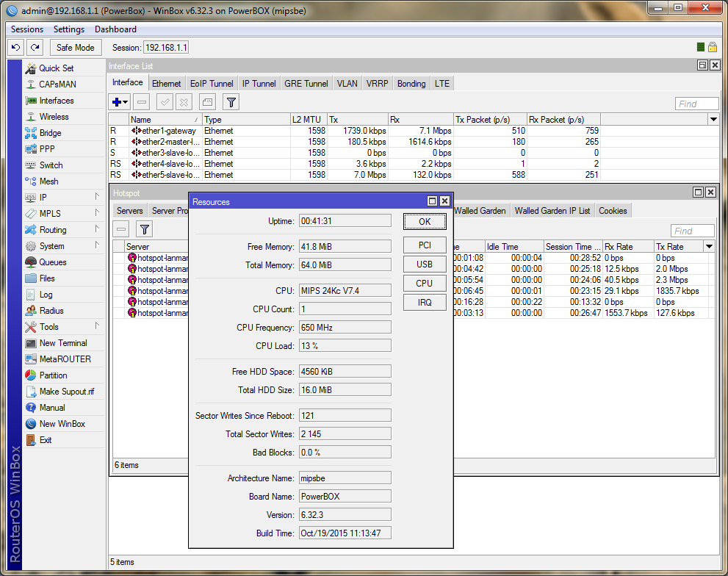Open the Queues section

click(52, 262)
